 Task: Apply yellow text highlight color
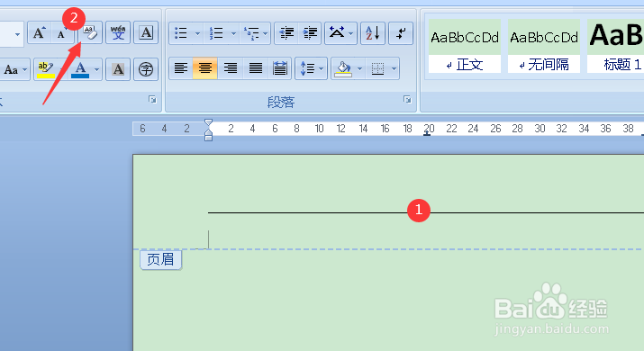click(45, 69)
